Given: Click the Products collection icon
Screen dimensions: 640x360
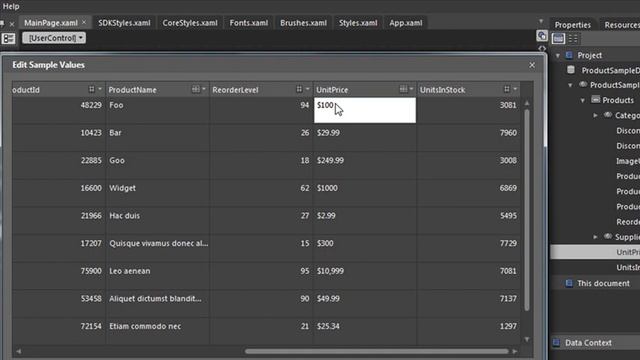Looking at the screenshot, I should click(x=596, y=100).
